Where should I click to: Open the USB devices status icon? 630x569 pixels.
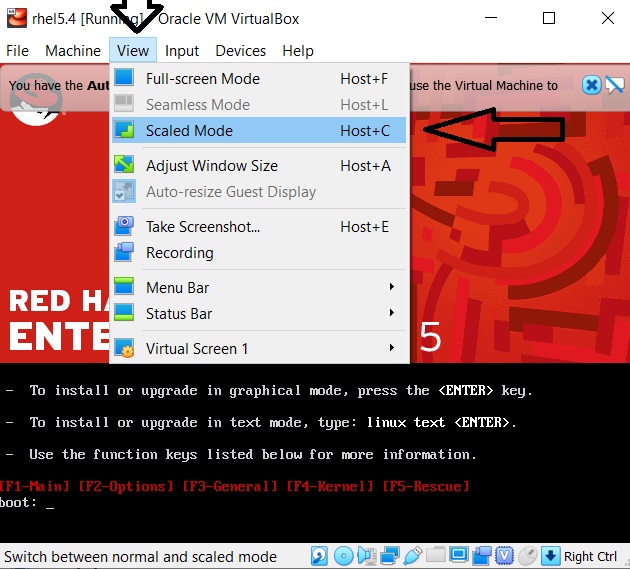[x=412, y=556]
